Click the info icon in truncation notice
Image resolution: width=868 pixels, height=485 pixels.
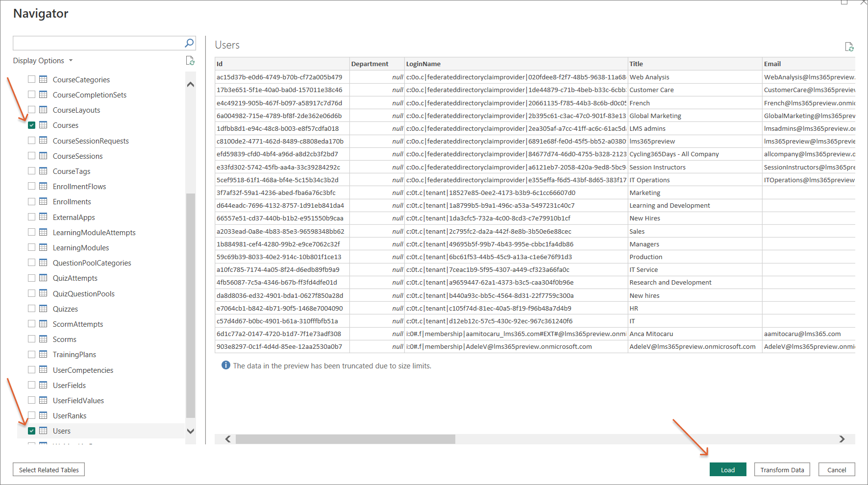pos(225,365)
